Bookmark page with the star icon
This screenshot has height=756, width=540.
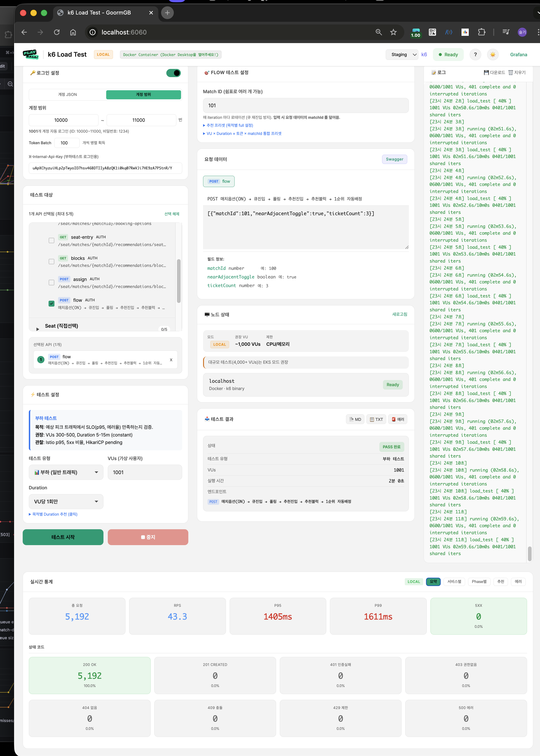tap(393, 32)
